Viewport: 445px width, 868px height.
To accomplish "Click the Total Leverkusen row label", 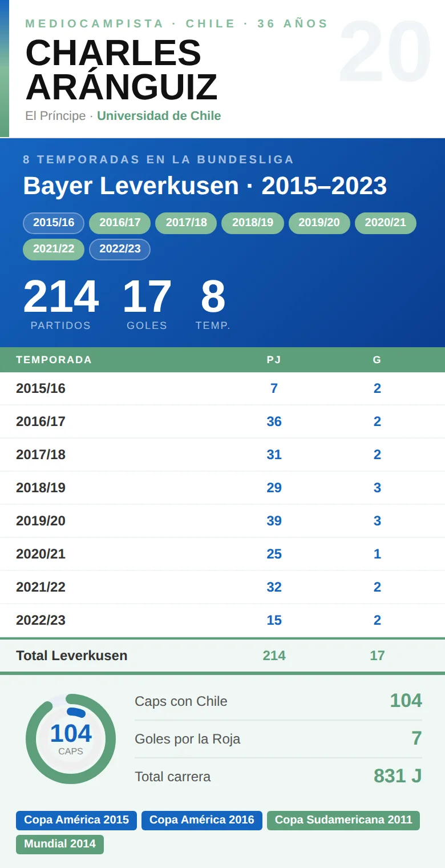I will pyautogui.click(x=72, y=656).
